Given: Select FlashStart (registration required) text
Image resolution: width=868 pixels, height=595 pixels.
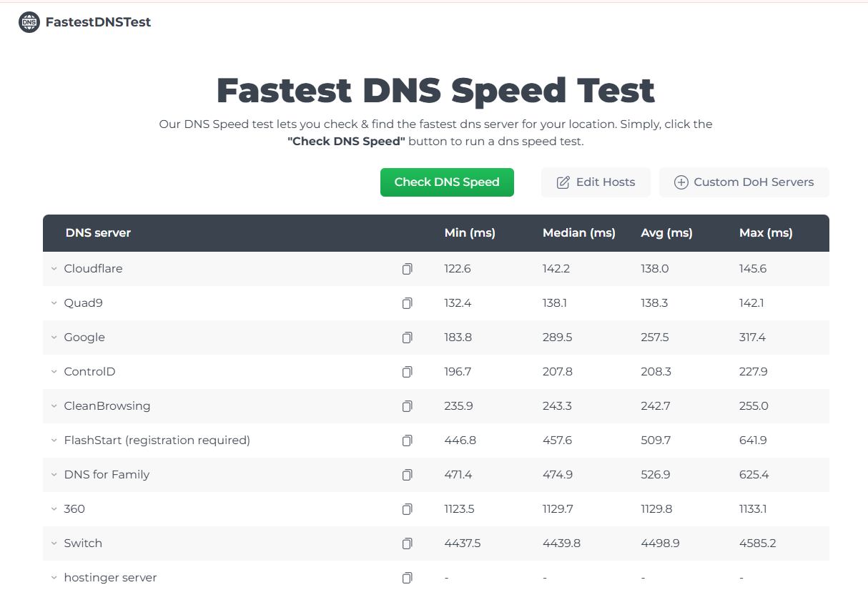Looking at the screenshot, I should 157,441.
